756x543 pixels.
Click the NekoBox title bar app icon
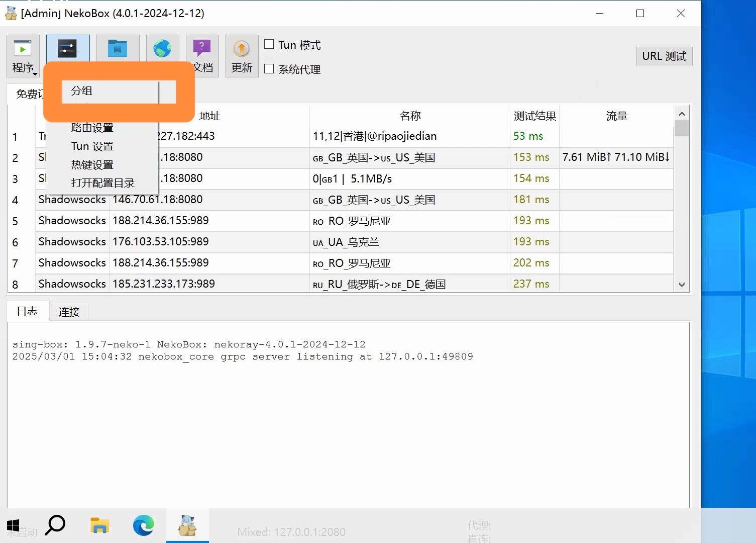click(x=11, y=14)
